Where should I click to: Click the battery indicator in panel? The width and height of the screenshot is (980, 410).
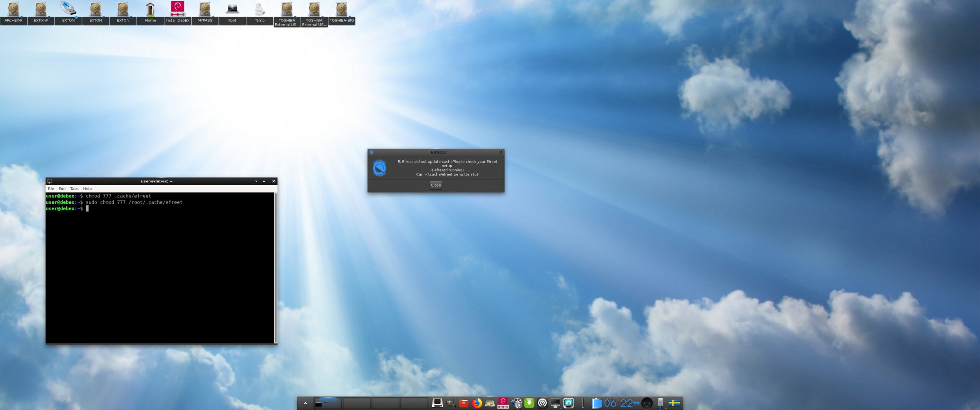click(x=597, y=403)
